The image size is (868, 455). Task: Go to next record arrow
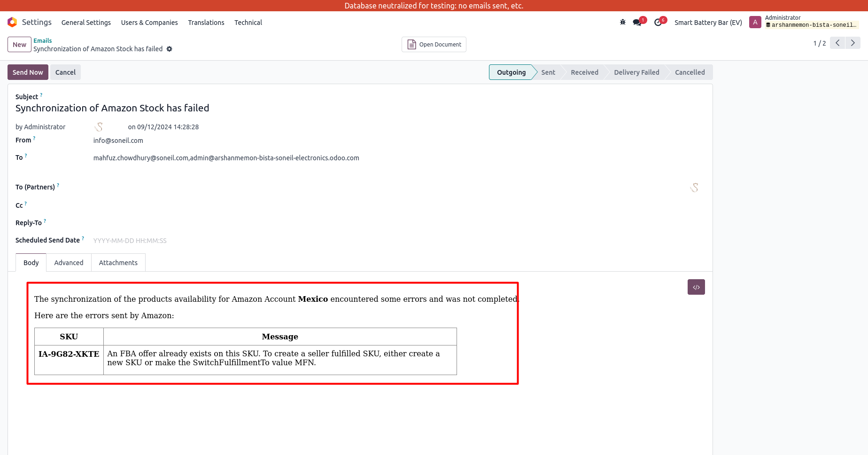coord(853,43)
